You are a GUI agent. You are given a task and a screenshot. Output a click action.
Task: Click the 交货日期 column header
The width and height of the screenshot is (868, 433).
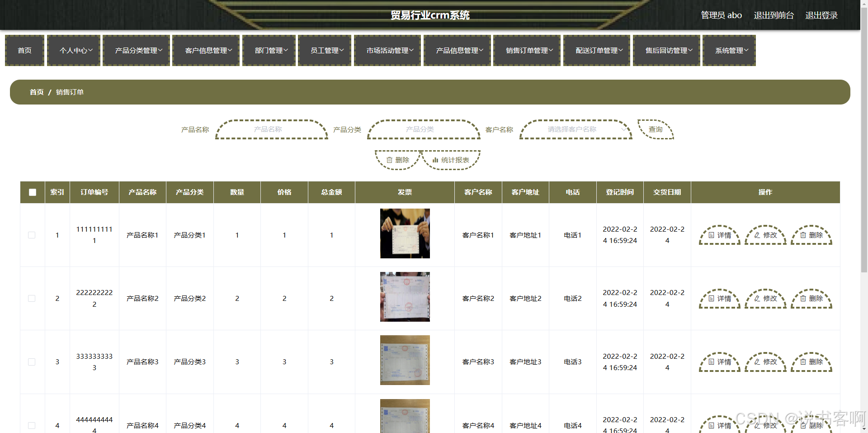[x=667, y=192]
